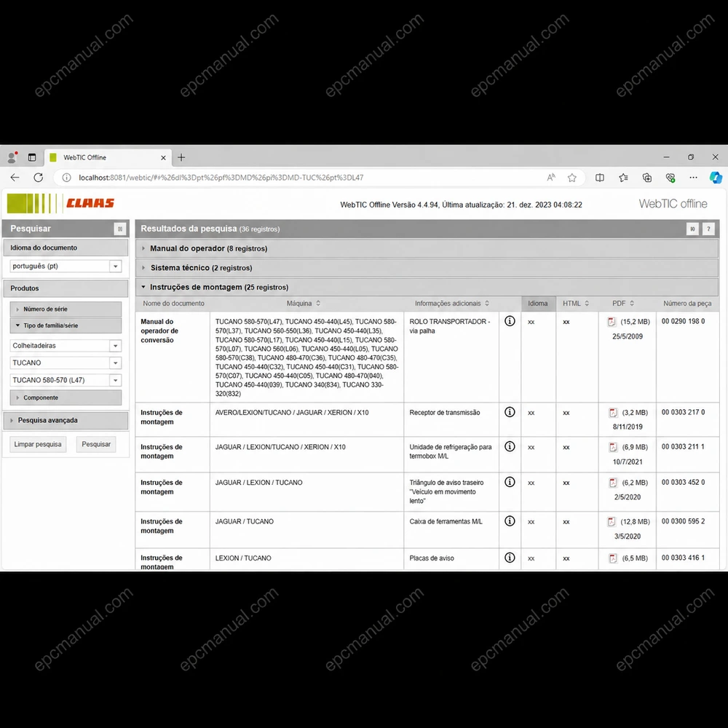Select part number 00 0300 595 2
The height and width of the screenshot is (728, 728).
pyautogui.click(x=683, y=521)
